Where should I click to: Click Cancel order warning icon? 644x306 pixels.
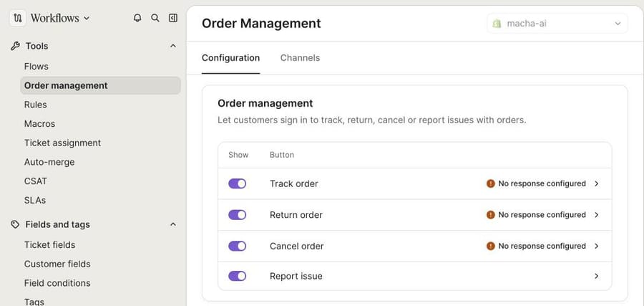490,246
